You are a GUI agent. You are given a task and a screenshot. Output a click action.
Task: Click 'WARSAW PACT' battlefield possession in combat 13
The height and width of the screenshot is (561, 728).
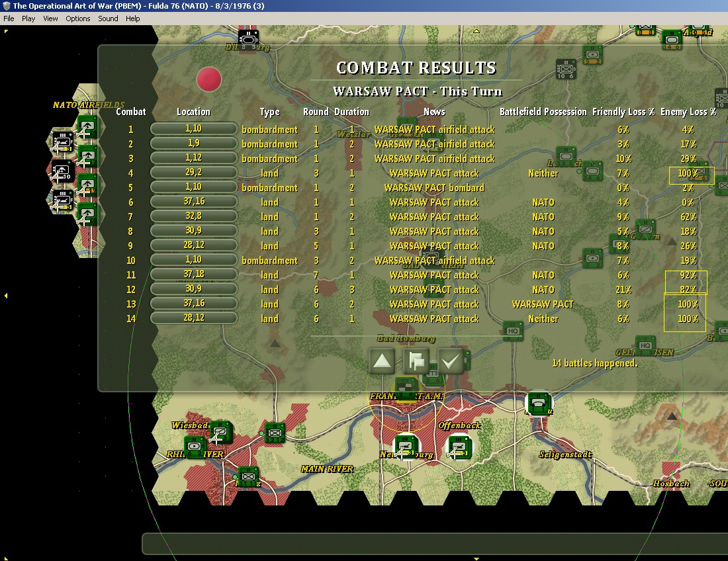[x=543, y=304]
